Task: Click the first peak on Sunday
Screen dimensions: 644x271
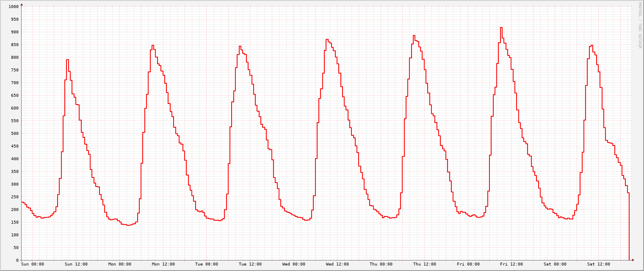Action: point(68,60)
